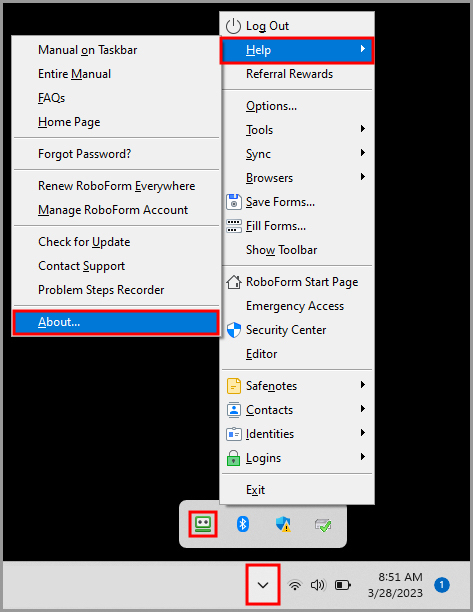Click the safely remove hardware icon
The image size is (473, 612).
click(x=323, y=525)
